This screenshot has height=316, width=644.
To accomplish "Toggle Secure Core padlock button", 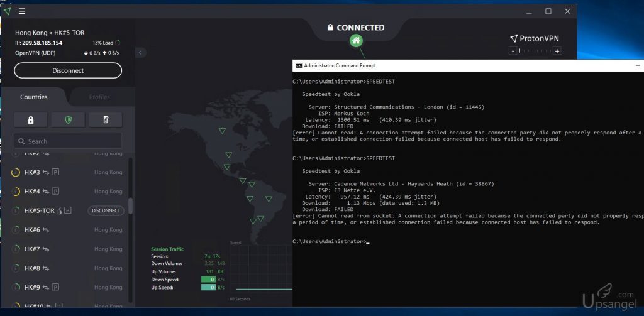I will click(31, 120).
